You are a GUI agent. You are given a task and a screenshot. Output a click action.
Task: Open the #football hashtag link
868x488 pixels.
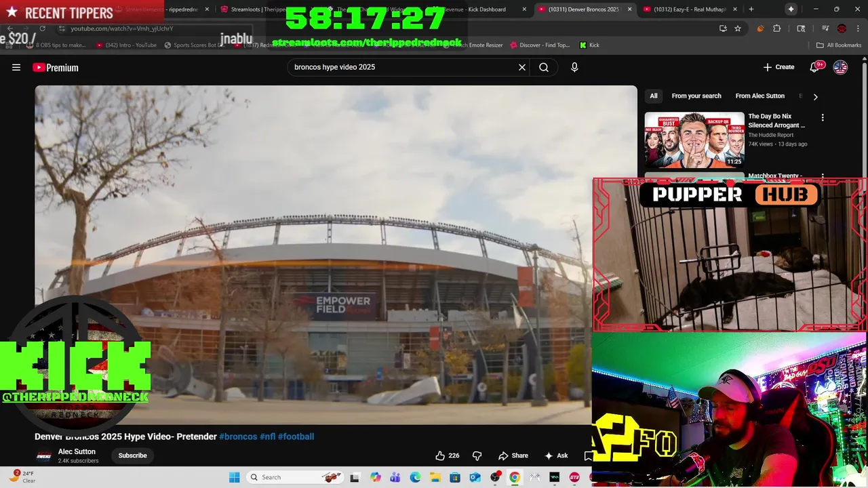[296, 436]
